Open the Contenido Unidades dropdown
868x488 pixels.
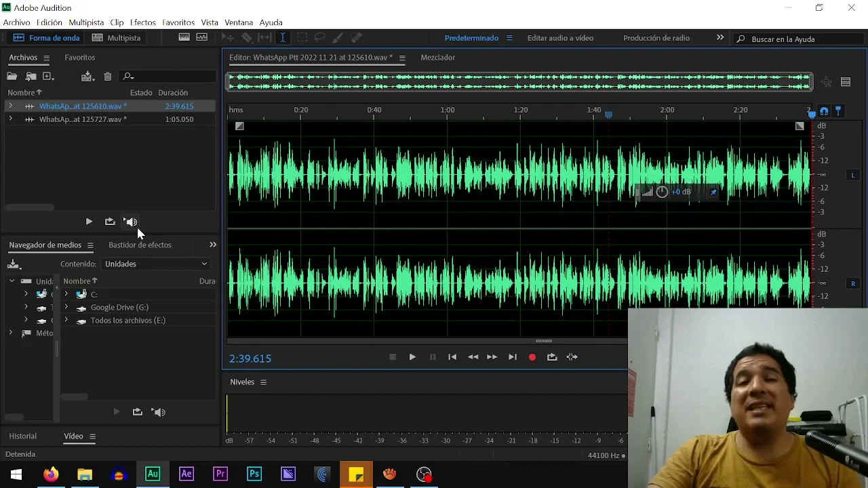[x=156, y=264]
